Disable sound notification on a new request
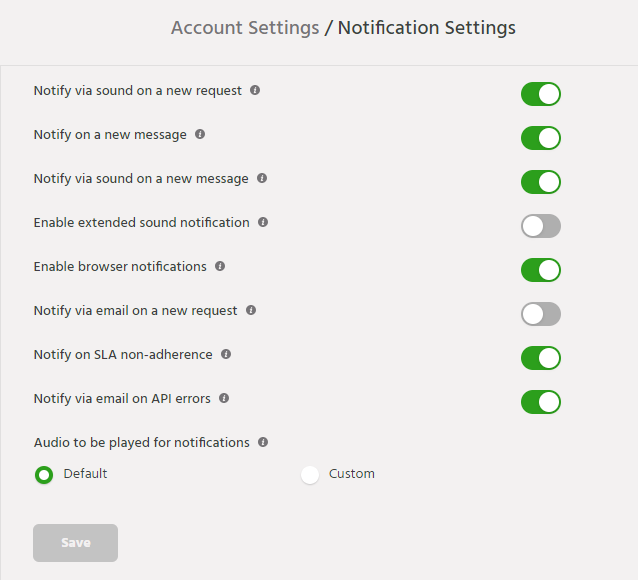Image resolution: width=638 pixels, height=580 pixels. [540, 94]
